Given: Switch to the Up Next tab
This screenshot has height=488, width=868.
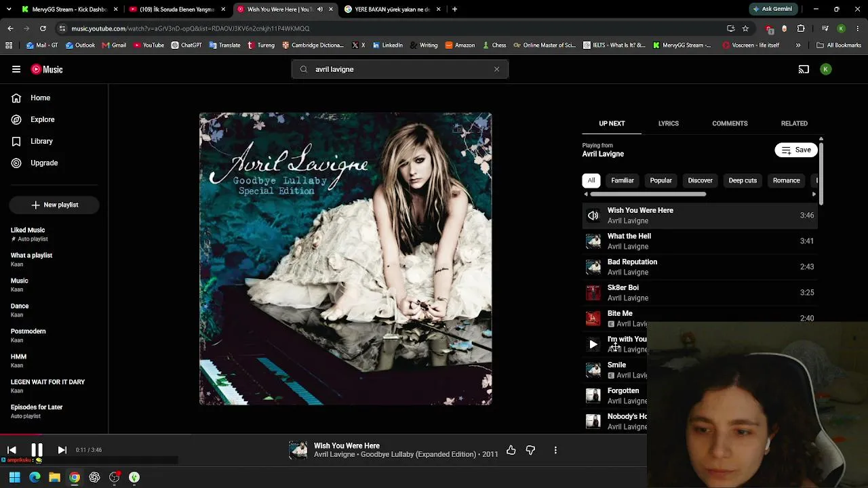Looking at the screenshot, I should click(612, 123).
